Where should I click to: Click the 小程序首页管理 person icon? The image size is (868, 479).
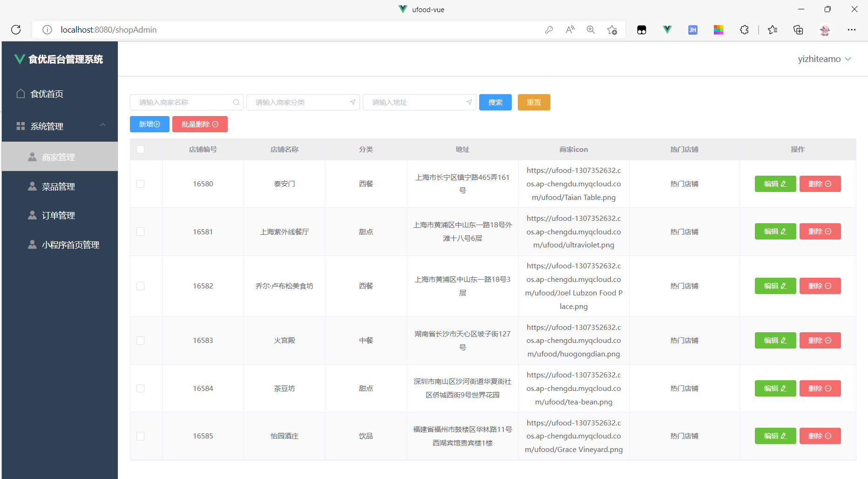click(32, 244)
